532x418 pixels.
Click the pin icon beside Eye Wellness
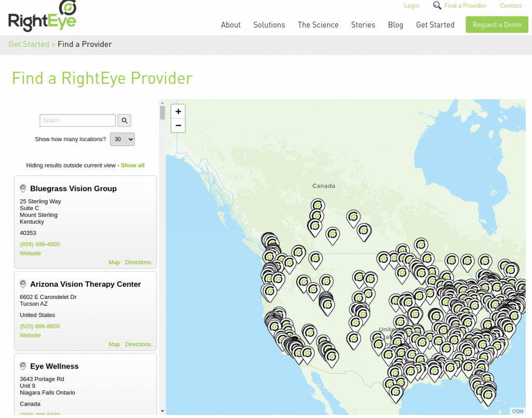coord(23,366)
